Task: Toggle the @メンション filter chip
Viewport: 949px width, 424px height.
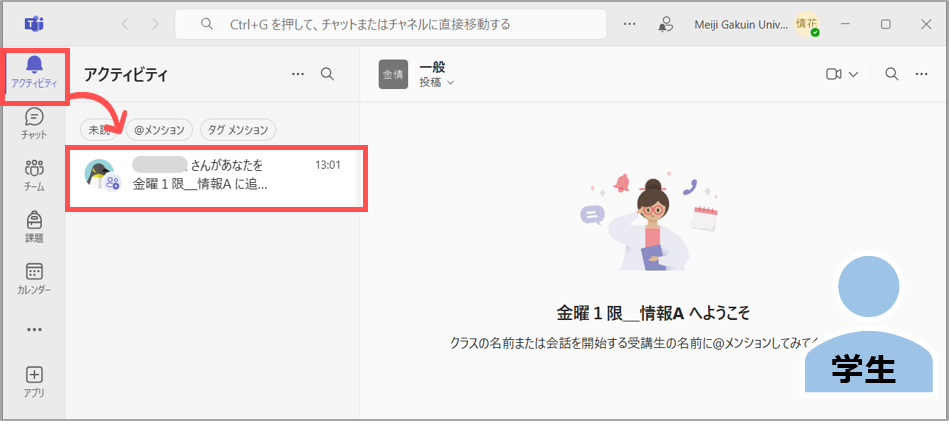Action: pyautogui.click(x=160, y=129)
